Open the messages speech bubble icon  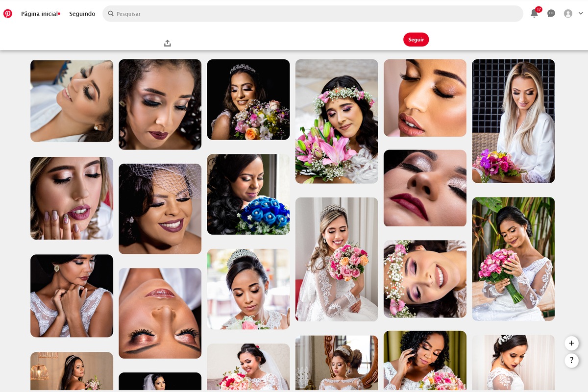pos(551,14)
